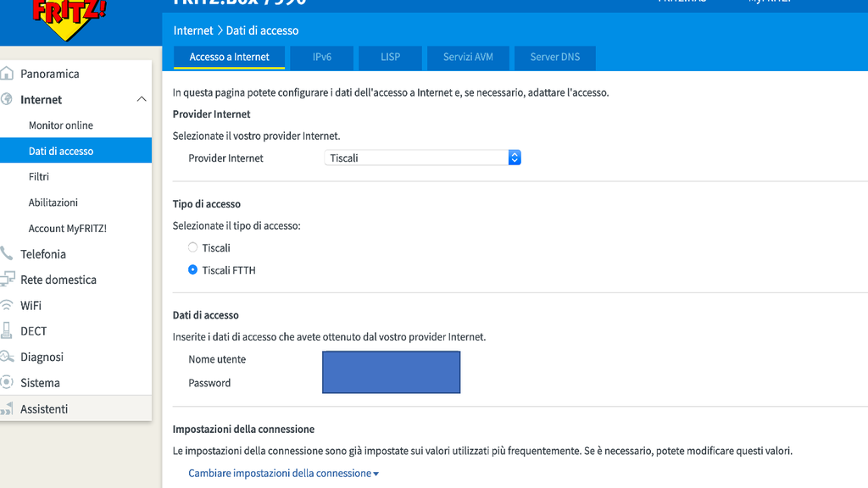Open the Provider Internet dropdown
Screen dimensions: 868x488
(x=422, y=158)
